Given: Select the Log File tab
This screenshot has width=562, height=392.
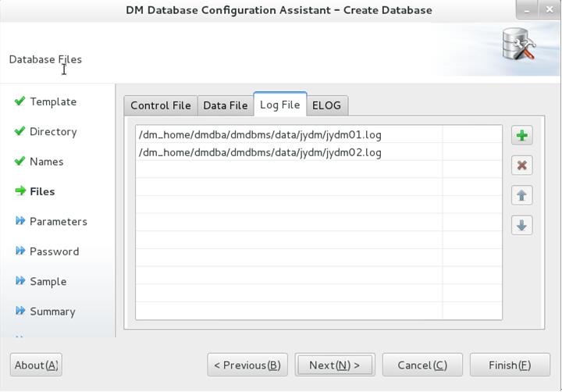Looking at the screenshot, I should tap(280, 105).
